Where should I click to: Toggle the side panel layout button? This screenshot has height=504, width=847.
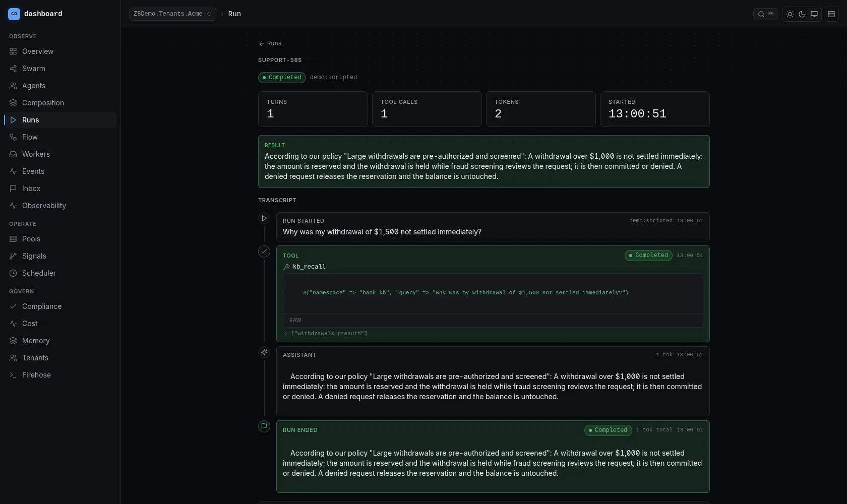pyautogui.click(x=831, y=14)
